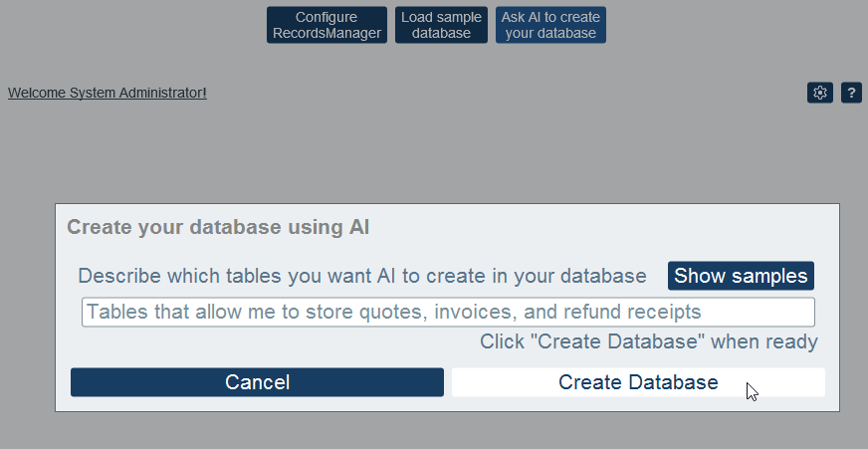Focus the table description text field
The height and width of the screenshot is (449, 868).
(x=448, y=312)
